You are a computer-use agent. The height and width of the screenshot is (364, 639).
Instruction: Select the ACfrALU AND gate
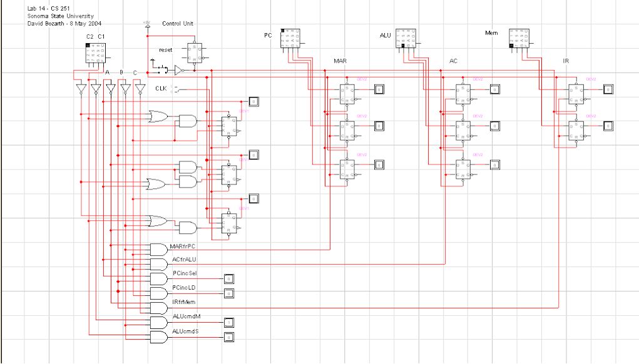(x=159, y=265)
